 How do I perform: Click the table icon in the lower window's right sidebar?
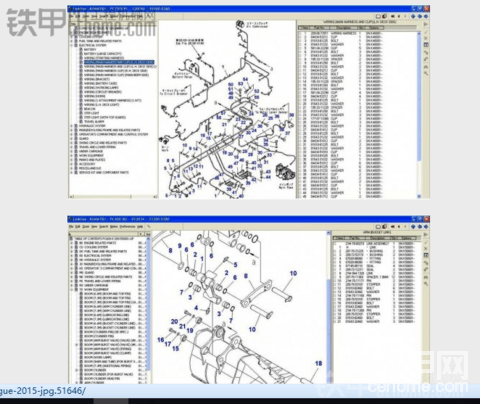(426, 255)
